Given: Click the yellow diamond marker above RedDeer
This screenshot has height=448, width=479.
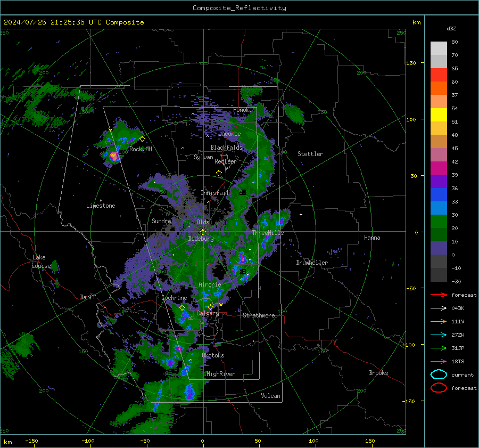Looking at the screenshot, I should [x=219, y=173].
